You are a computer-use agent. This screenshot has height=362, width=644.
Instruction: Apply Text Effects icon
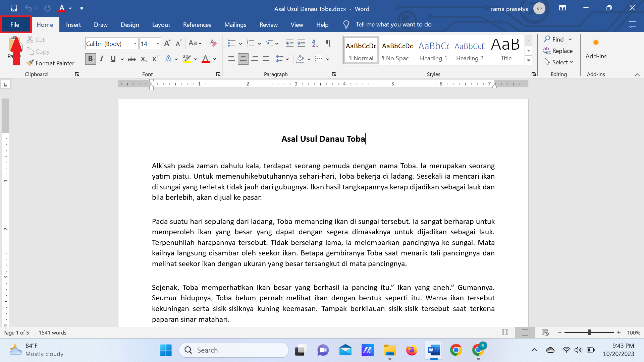[x=168, y=59]
